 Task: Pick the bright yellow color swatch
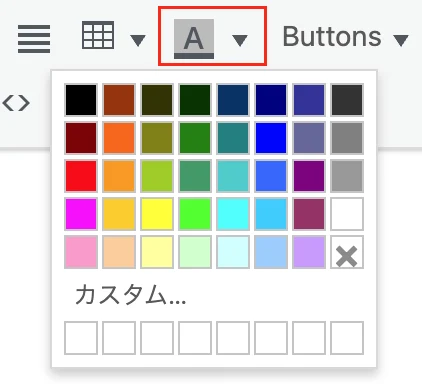157,214
